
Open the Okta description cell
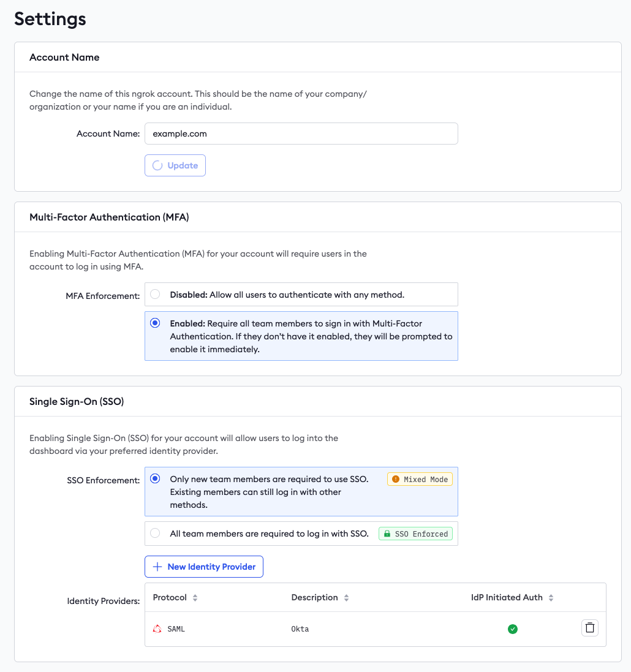click(300, 629)
